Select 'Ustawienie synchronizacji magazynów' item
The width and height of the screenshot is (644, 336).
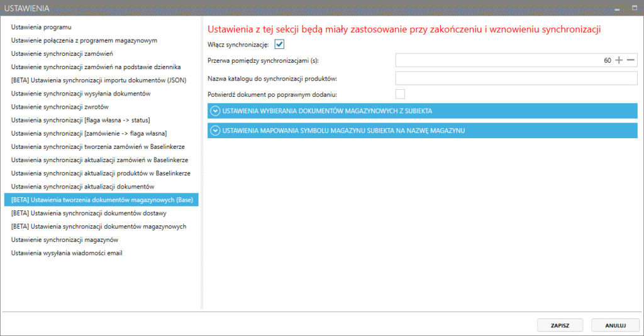click(x=65, y=240)
